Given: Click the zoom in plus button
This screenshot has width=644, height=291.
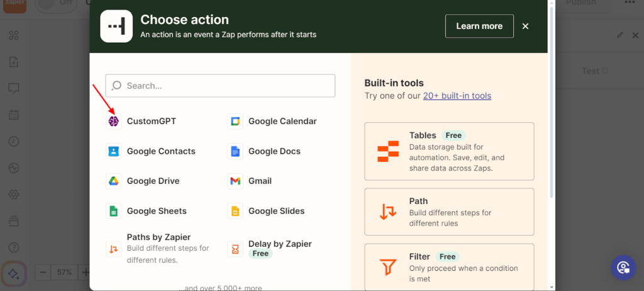Looking at the screenshot, I should [x=85, y=272].
